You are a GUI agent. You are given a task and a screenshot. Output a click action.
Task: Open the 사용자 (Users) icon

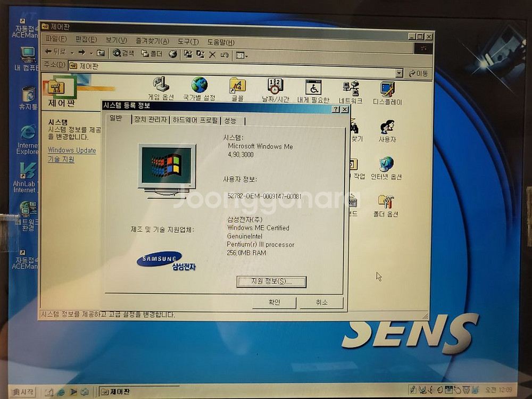387,127
